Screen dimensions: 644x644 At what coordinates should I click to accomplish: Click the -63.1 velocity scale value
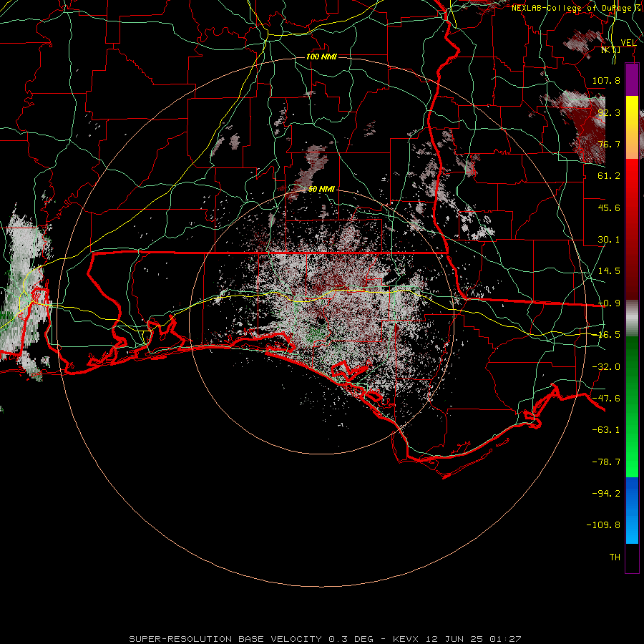(x=606, y=430)
